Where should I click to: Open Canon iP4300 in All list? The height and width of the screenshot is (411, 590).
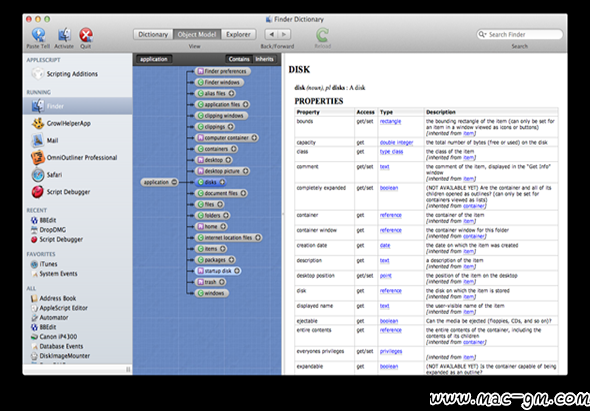53,336
